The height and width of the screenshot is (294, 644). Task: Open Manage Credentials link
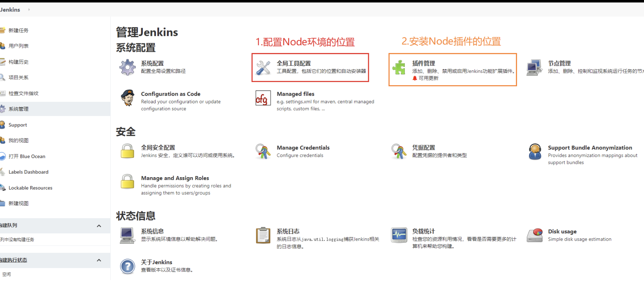(303, 148)
